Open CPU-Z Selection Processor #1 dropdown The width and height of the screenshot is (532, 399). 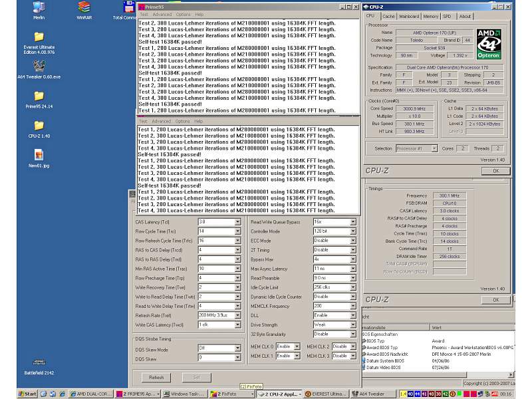coord(434,148)
